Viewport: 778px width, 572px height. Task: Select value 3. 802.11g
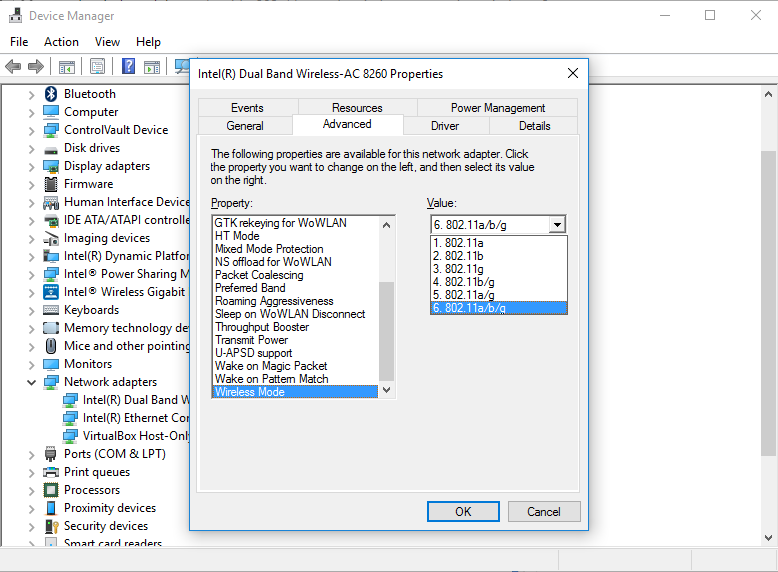[499, 269]
